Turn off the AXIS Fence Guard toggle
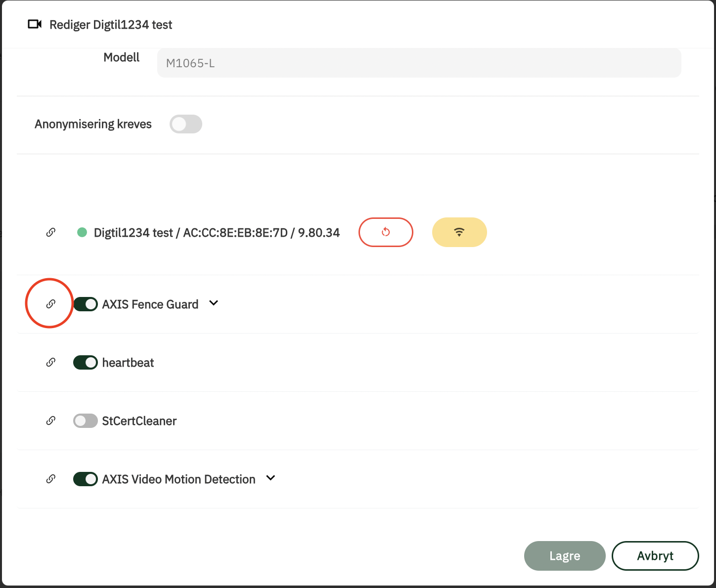Screen dimensions: 716x588 [86, 304]
